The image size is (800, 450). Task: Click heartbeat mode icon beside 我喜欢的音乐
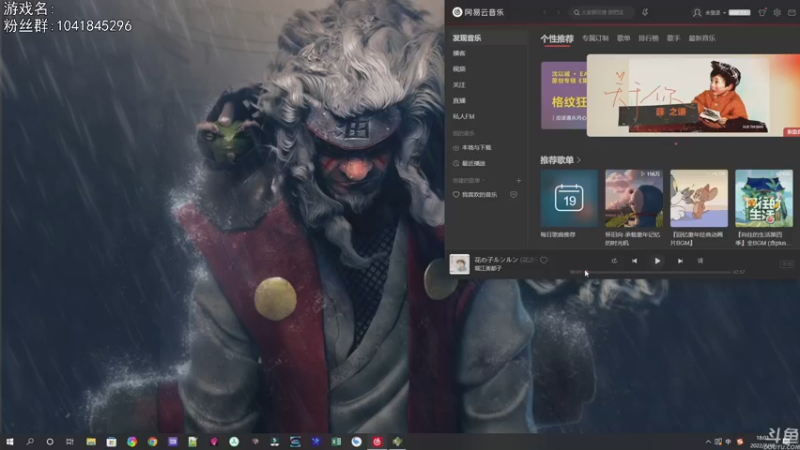coord(513,194)
